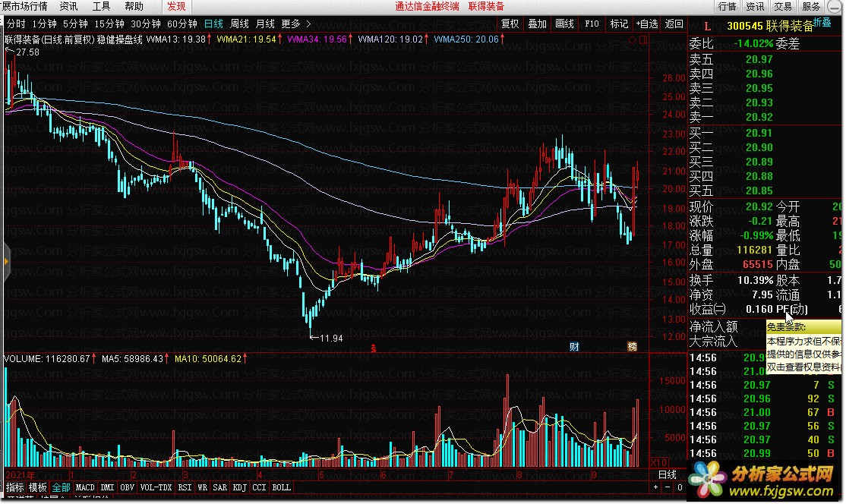Open the 日线 period selector at bottom right

click(668, 475)
